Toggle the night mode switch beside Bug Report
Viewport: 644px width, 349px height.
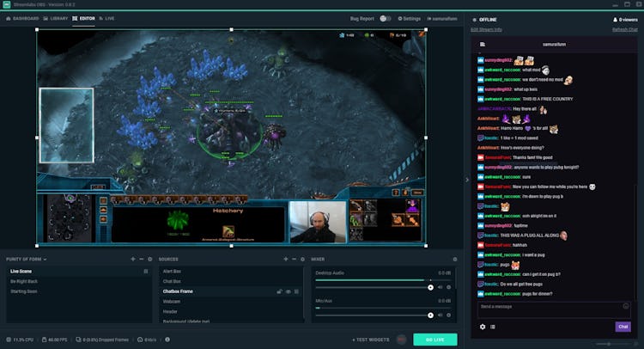pyautogui.click(x=386, y=19)
